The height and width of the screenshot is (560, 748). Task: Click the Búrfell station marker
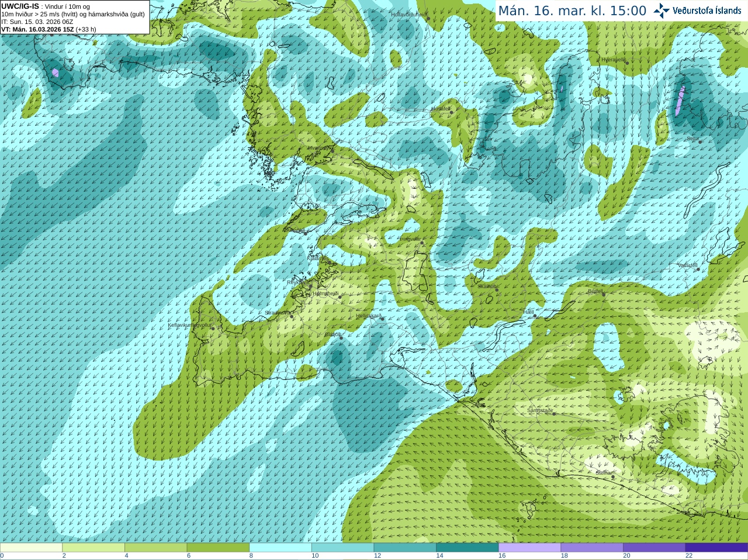point(604,294)
